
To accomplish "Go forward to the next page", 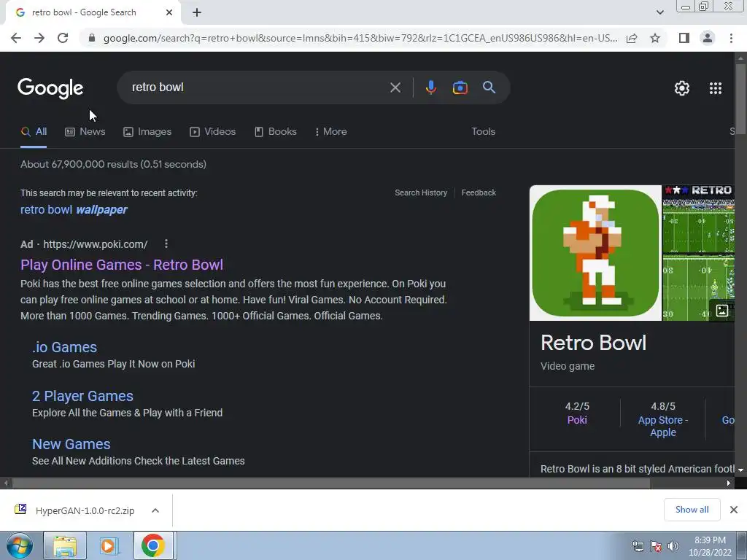I will tap(39, 38).
